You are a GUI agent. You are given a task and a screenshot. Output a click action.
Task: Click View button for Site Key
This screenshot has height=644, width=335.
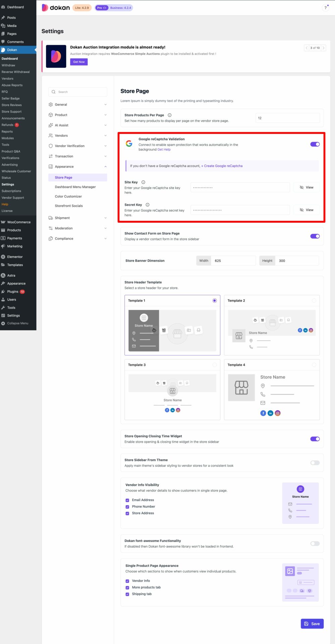306,187
